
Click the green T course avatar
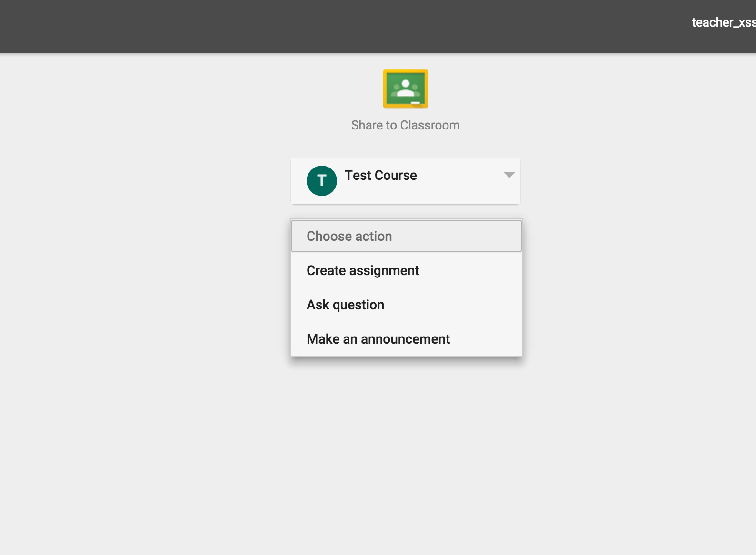pyautogui.click(x=322, y=181)
